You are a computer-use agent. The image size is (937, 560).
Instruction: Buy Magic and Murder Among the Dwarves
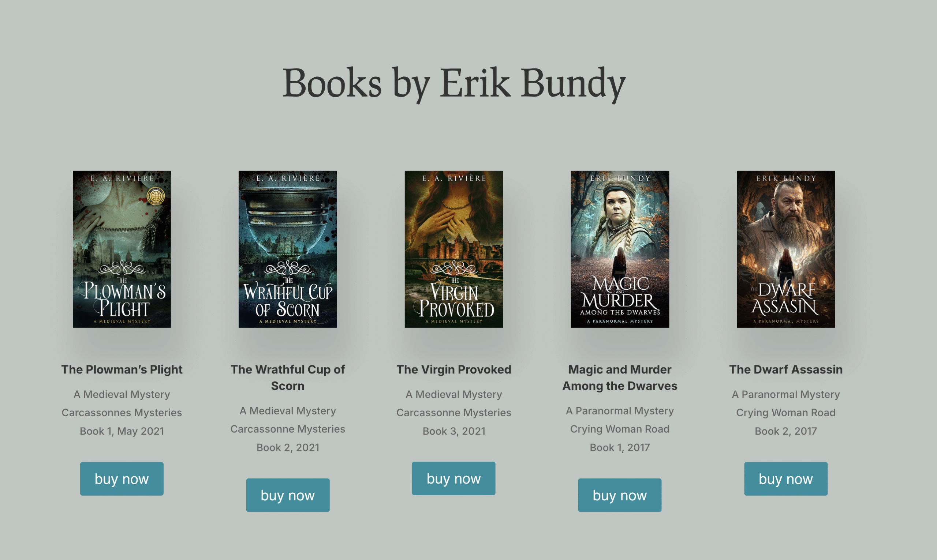620,495
